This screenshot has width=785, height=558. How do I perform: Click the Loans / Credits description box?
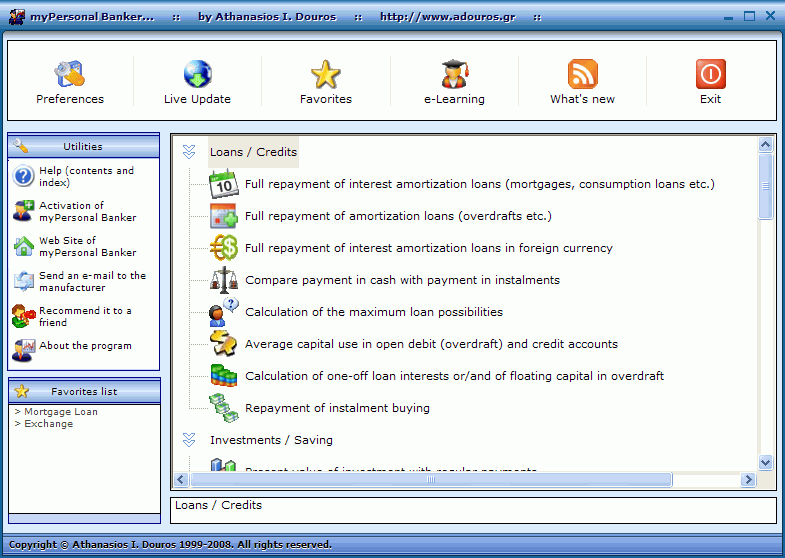[474, 510]
